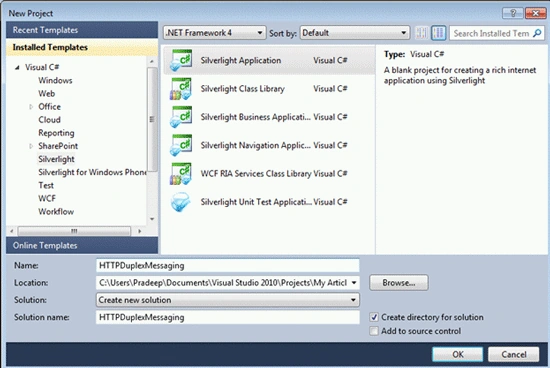Expand the Office tree node
Viewport: 550px width, 368px height.
click(x=31, y=107)
